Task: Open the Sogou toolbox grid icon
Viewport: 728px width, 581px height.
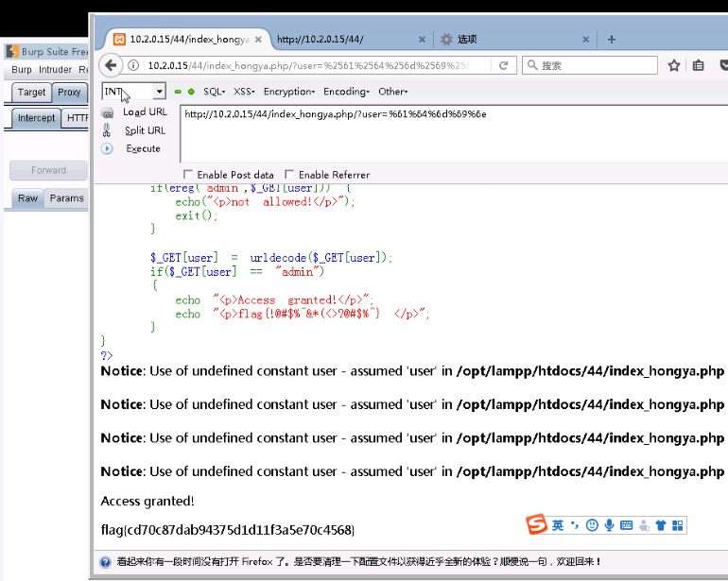Action: coord(678,525)
